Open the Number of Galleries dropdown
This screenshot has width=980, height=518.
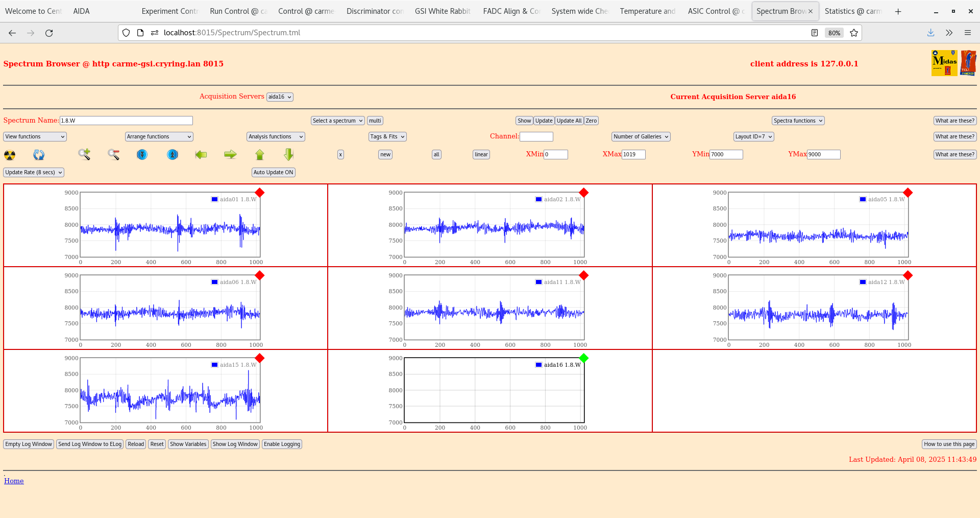tap(641, 137)
